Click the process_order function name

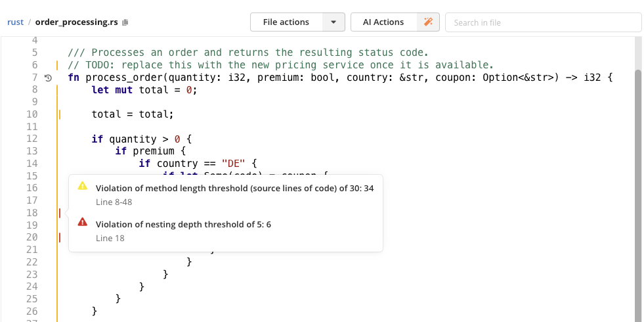point(125,78)
